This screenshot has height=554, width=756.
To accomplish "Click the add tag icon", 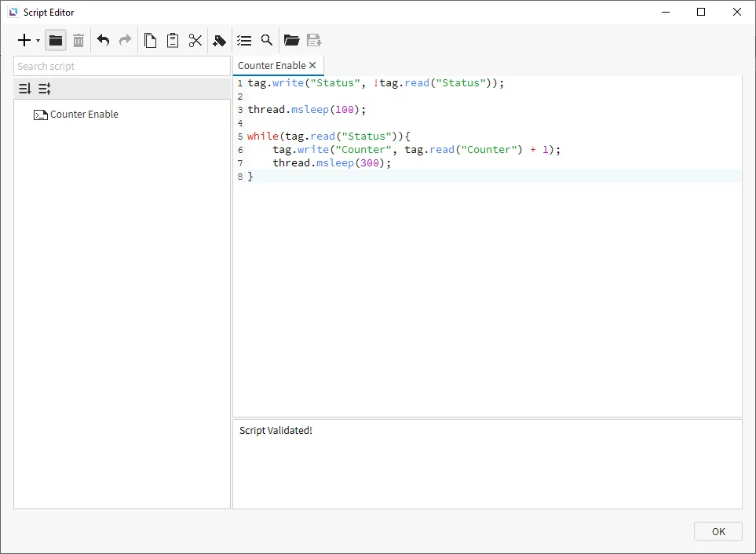I will pyautogui.click(x=220, y=40).
